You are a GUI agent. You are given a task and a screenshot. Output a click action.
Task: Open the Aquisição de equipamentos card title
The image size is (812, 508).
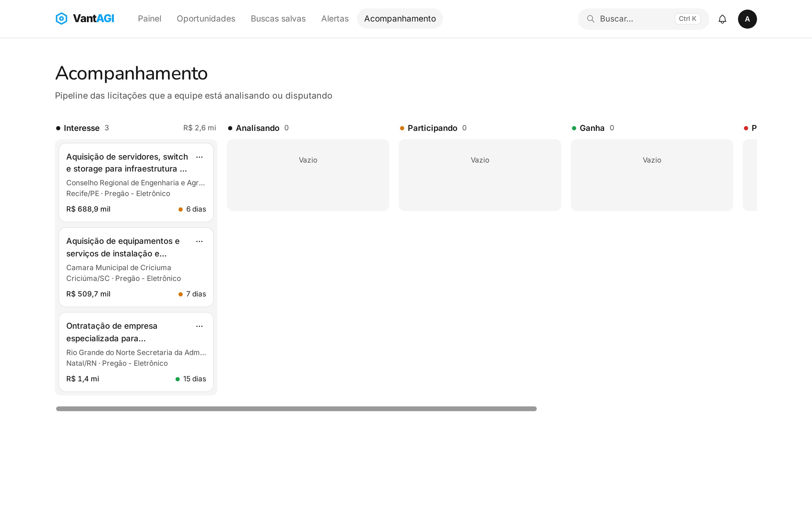123,247
